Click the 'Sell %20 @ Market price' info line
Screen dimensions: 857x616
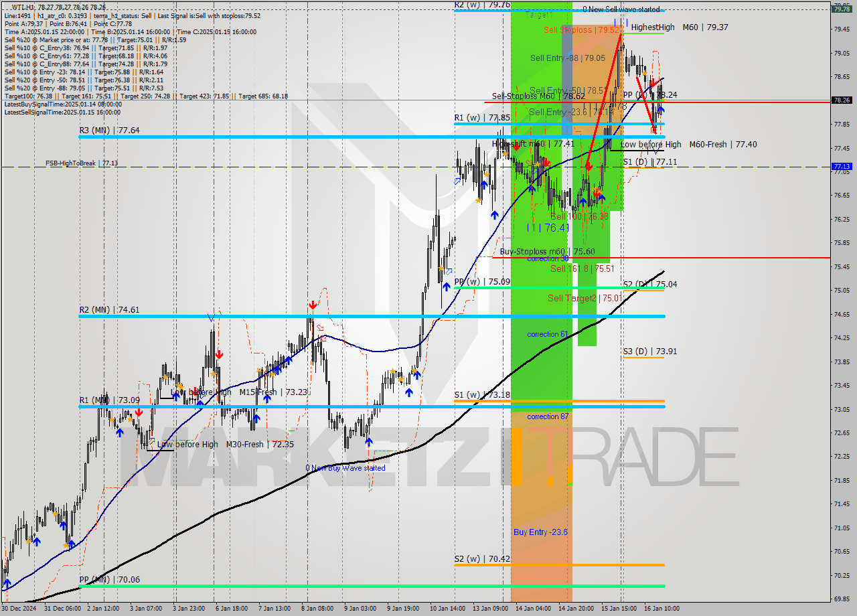[x=95, y=40]
